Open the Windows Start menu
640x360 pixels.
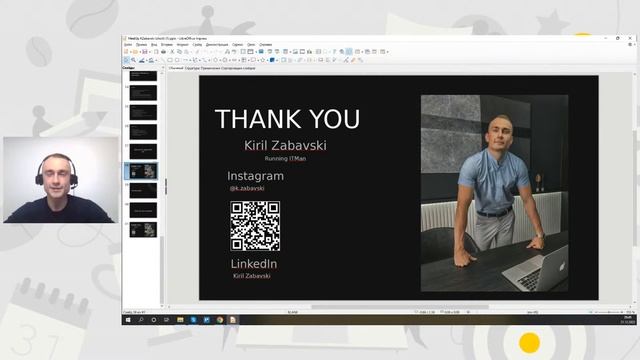click(128, 320)
